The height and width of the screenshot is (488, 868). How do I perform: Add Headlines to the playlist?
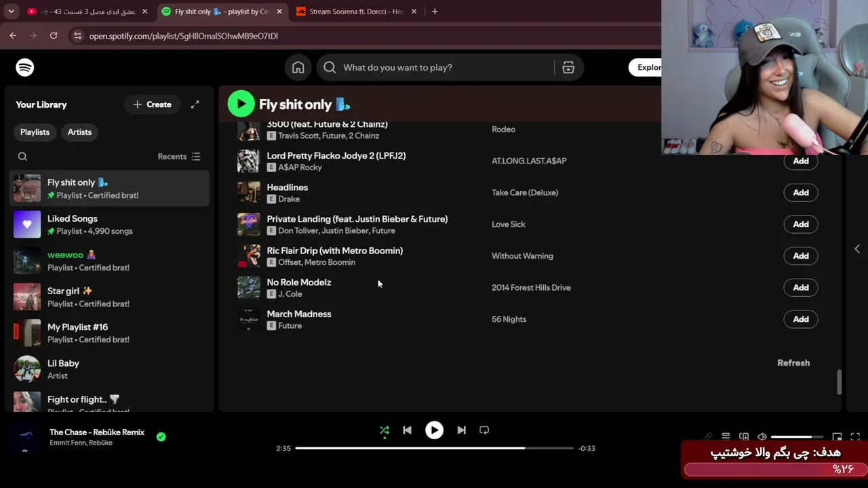pyautogui.click(x=801, y=192)
